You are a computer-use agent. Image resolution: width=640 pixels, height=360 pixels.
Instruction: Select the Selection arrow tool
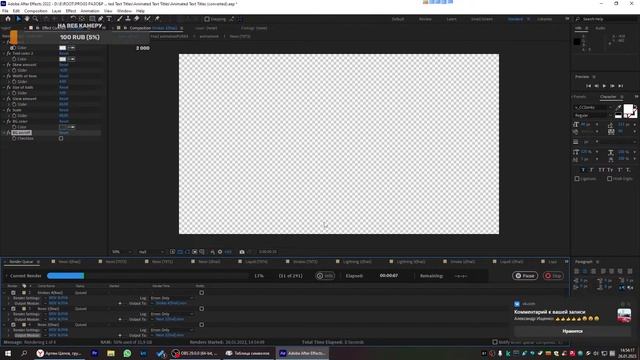(x=18, y=19)
